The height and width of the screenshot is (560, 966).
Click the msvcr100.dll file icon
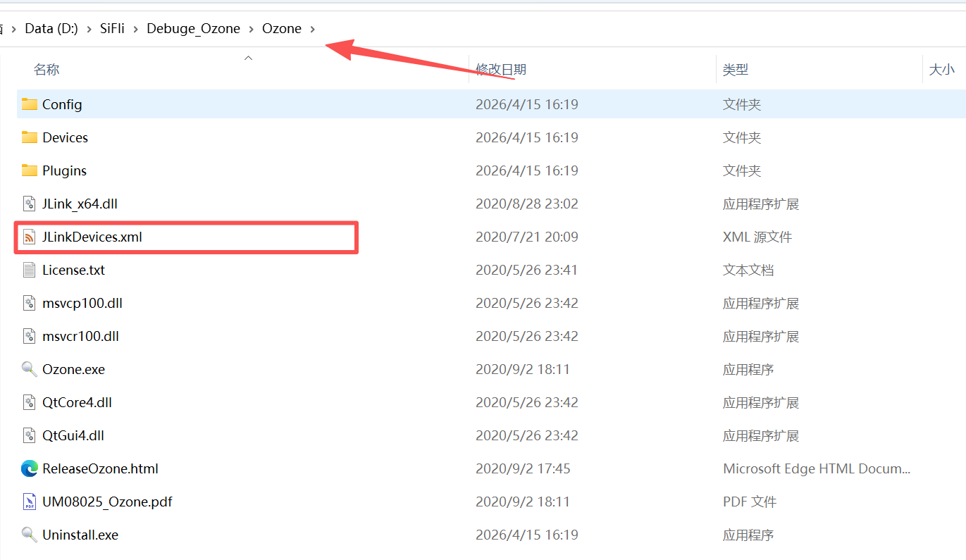point(29,336)
